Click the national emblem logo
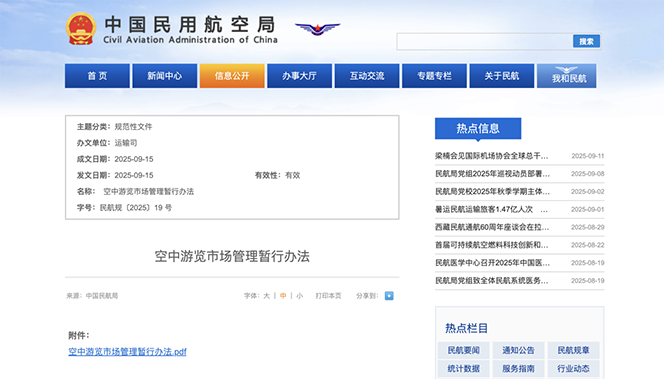This screenshot has height=379, width=664. (x=81, y=28)
